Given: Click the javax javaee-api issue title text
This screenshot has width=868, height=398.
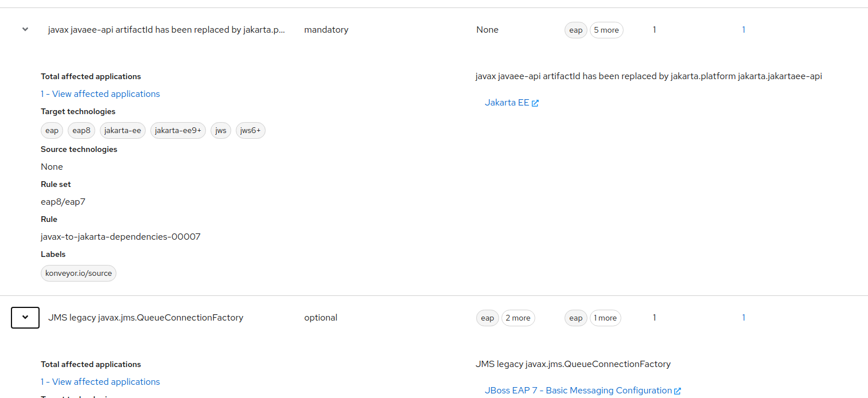Looking at the screenshot, I should tap(166, 30).
